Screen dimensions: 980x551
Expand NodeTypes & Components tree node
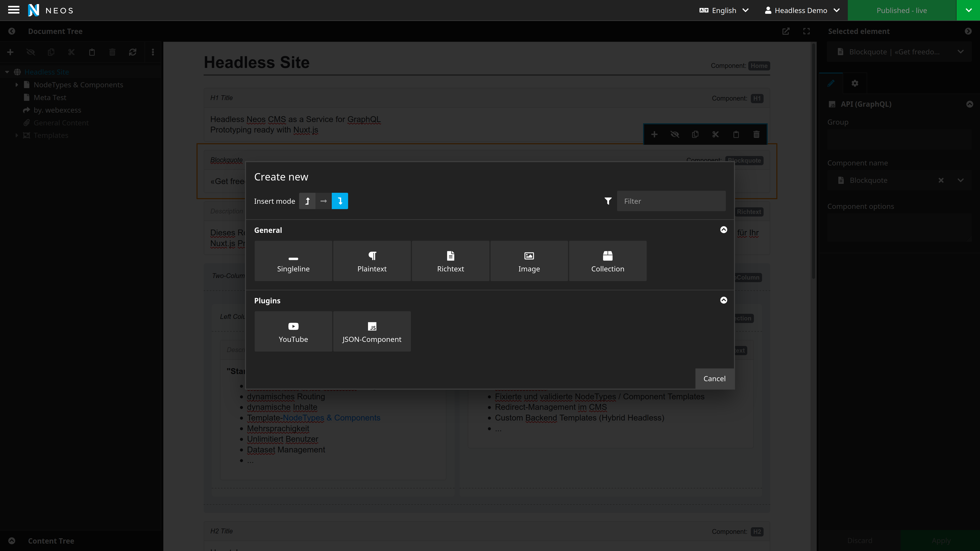pos(16,85)
